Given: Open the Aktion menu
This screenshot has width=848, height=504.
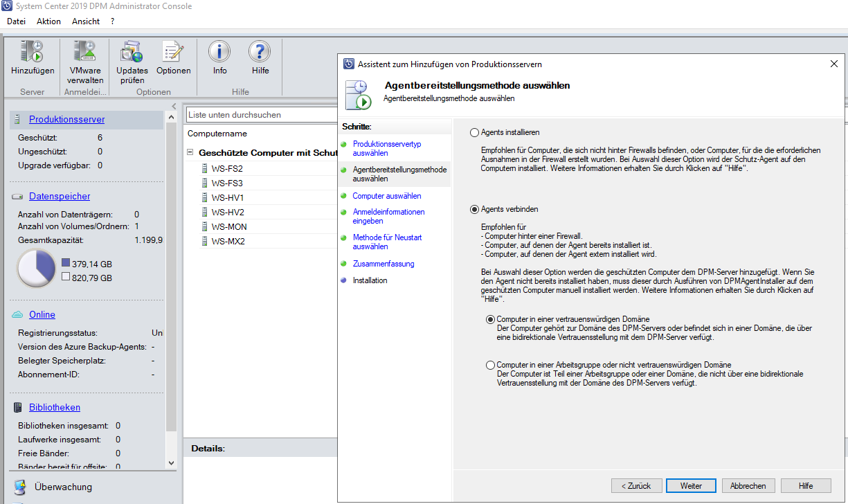Looking at the screenshot, I should [x=48, y=21].
